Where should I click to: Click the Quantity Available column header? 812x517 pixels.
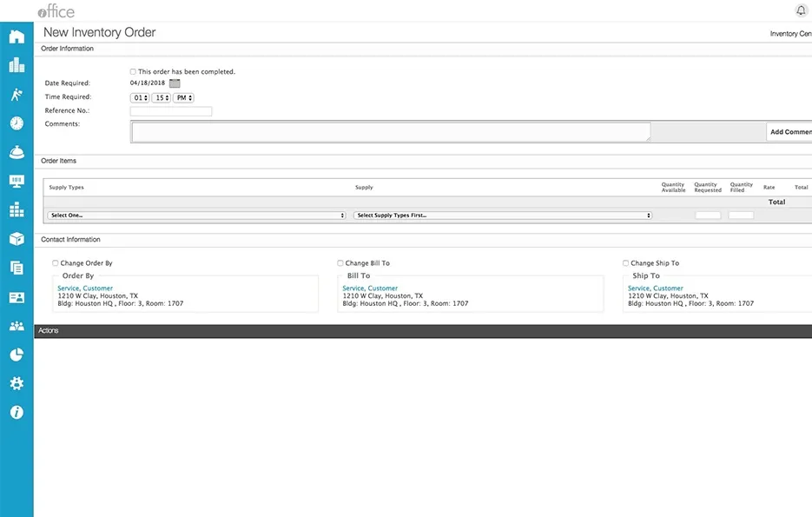coord(673,188)
